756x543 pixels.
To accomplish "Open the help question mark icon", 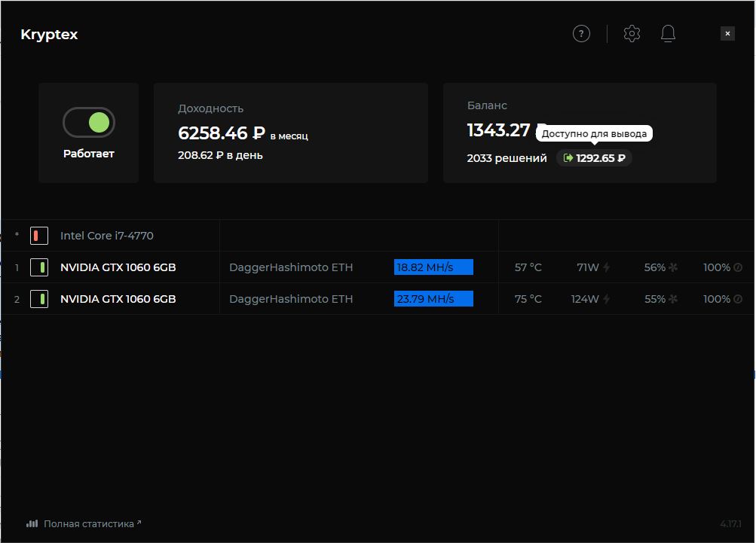I will tap(581, 34).
